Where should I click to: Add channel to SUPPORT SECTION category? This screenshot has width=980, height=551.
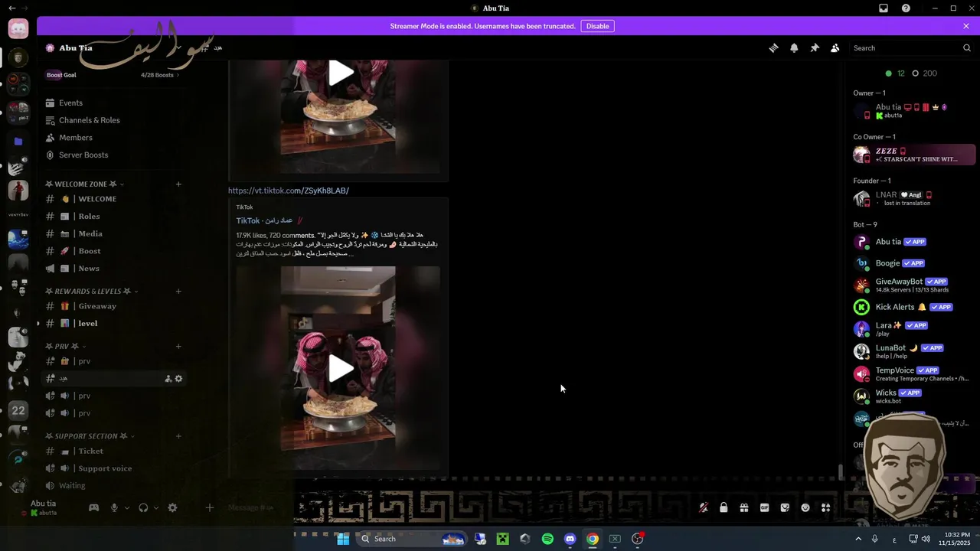pyautogui.click(x=178, y=436)
